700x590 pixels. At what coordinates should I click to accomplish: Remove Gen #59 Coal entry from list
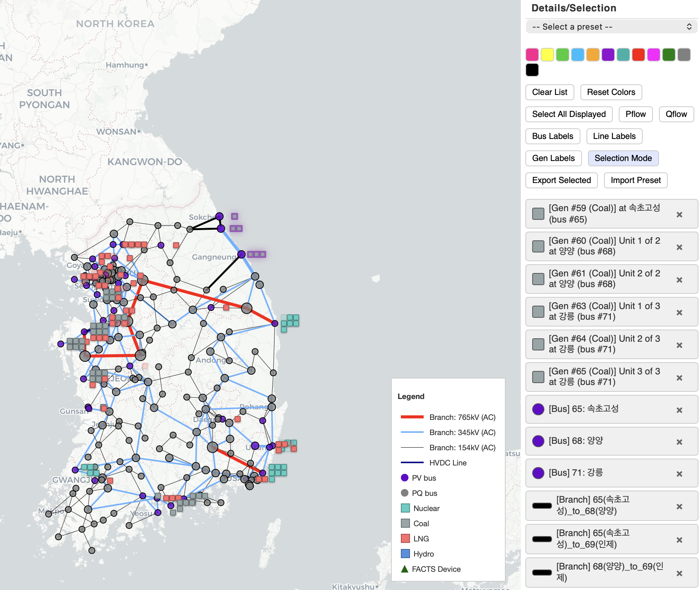(x=679, y=215)
